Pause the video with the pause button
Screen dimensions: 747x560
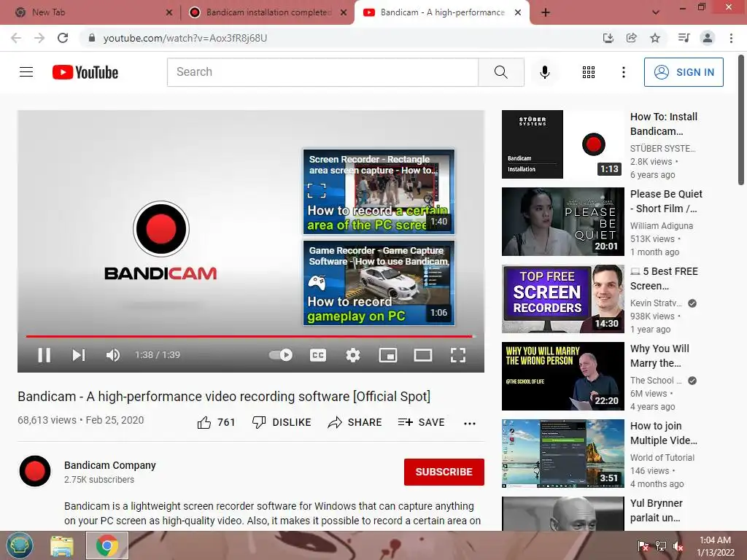coord(44,355)
